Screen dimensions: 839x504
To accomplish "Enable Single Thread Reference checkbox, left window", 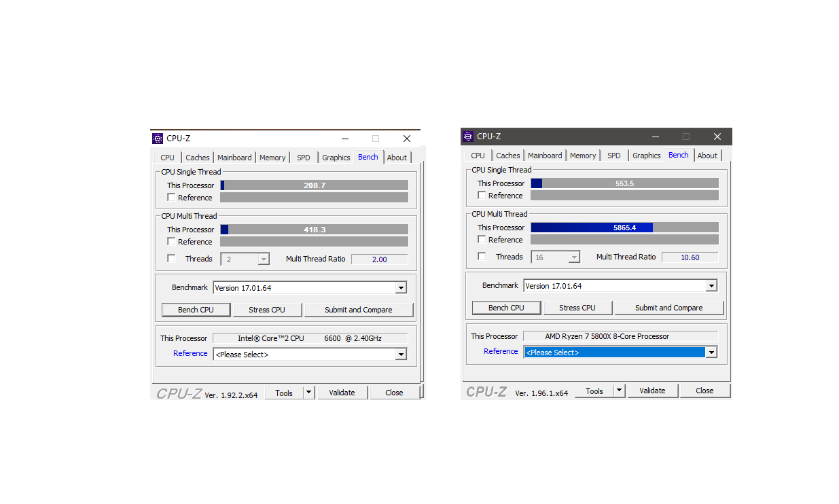I will coord(171,198).
